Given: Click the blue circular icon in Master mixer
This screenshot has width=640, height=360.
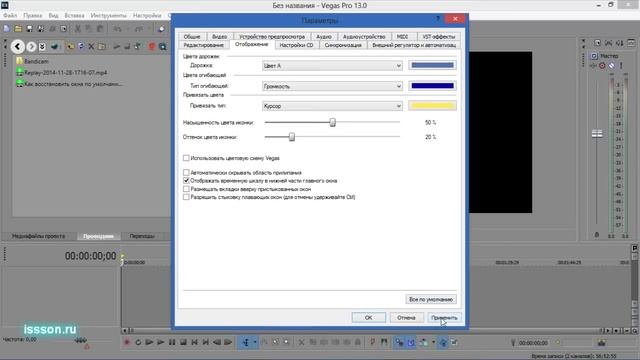Looking at the screenshot, I should [x=611, y=66].
